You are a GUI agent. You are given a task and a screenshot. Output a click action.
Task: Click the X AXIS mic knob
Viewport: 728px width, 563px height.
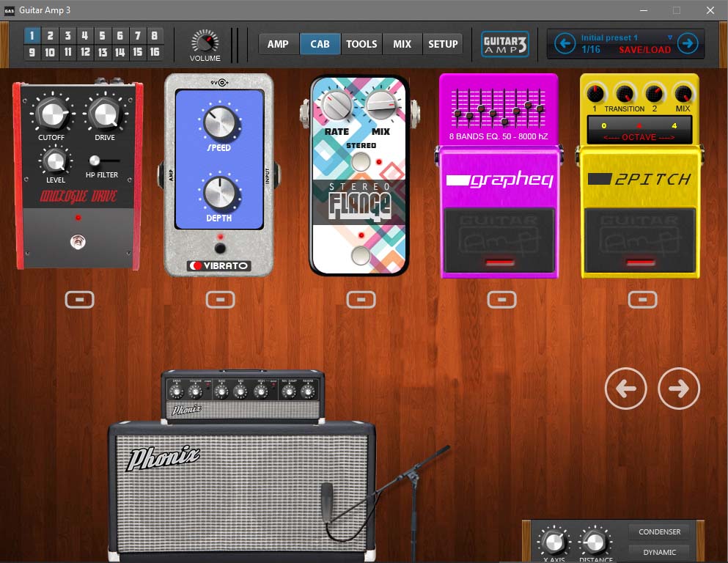pos(554,542)
